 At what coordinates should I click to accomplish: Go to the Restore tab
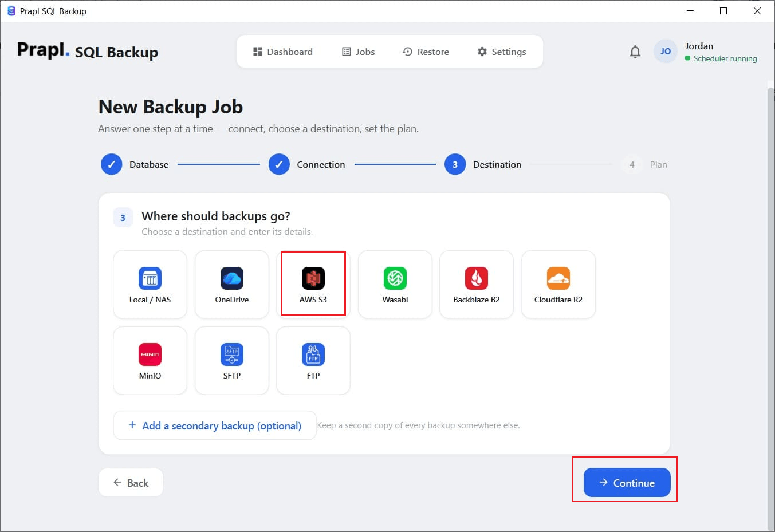pos(426,52)
